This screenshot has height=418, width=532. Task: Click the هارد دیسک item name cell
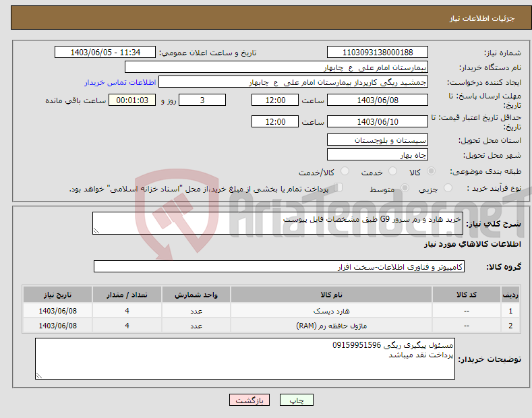point(331,311)
